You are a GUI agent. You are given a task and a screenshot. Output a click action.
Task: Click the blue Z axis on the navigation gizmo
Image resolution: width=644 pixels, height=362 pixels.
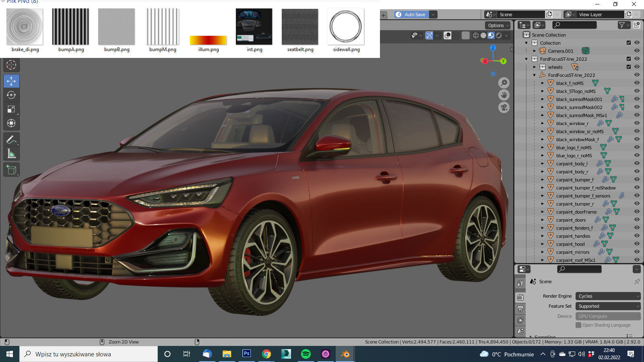pos(493,48)
